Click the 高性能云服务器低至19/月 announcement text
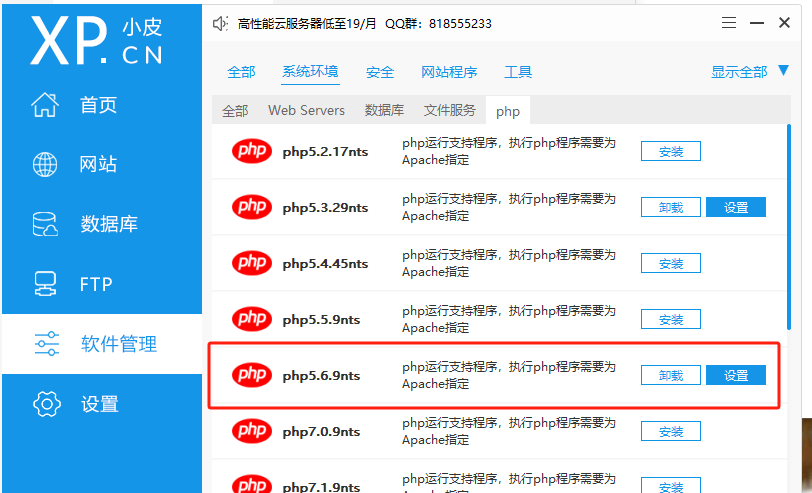 pyautogui.click(x=307, y=24)
